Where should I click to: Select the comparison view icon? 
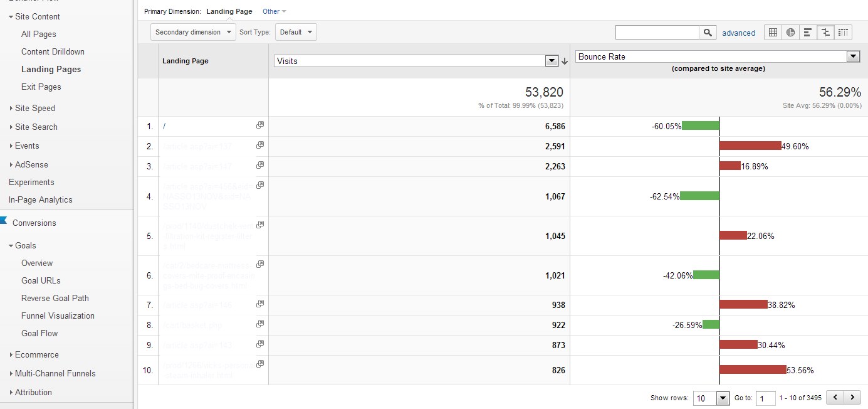(x=825, y=33)
